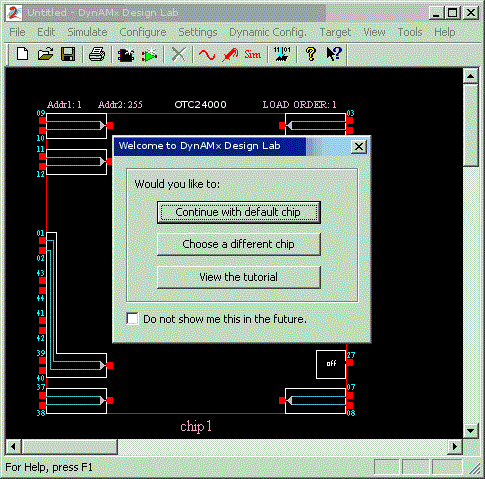The image size is (485, 479).
Task: Maximize the DynAMx Design Lab window
Action: click(x=453, y=13)
